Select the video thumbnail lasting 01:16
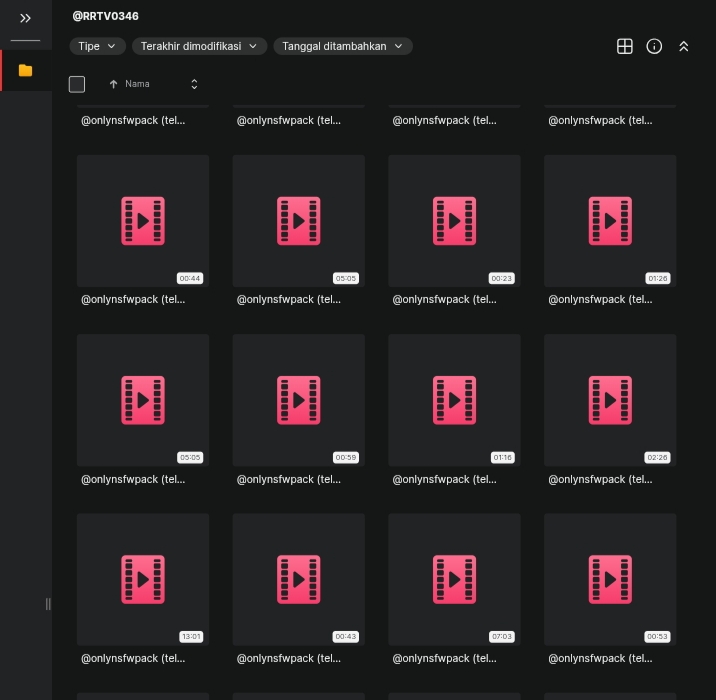Viewport: 716px width, 700px height. [454, 400]
